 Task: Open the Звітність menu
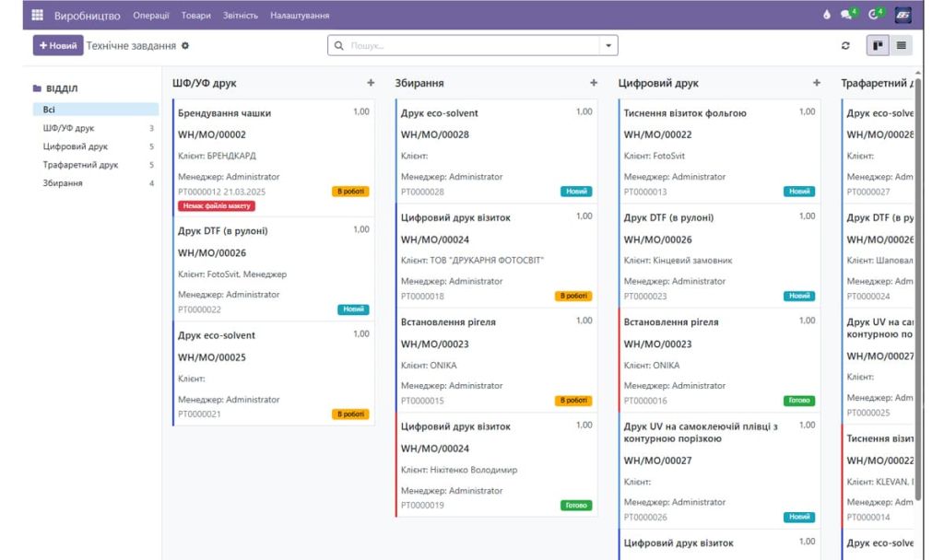(x=240, y=16)
